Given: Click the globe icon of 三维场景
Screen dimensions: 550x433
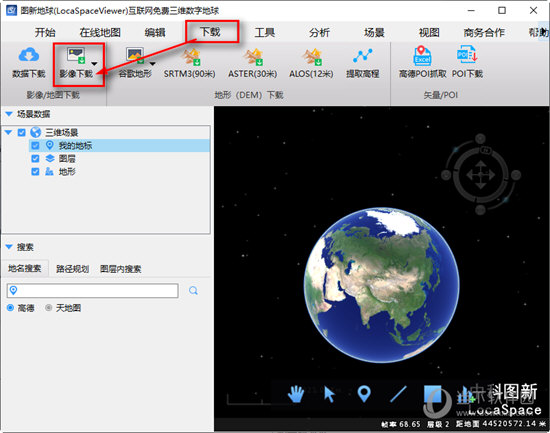Looking at the screenshot, I should [35, 132].
